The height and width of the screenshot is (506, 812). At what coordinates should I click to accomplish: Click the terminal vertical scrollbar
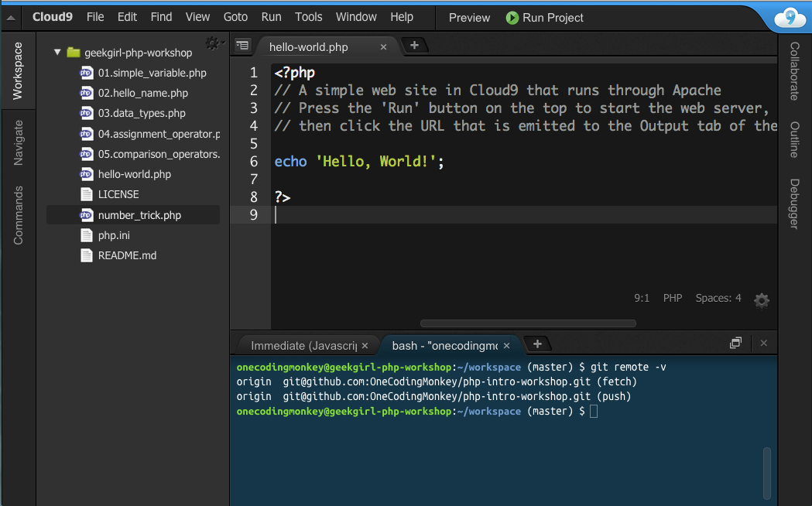pyautogui.click(x=767, y=473)
